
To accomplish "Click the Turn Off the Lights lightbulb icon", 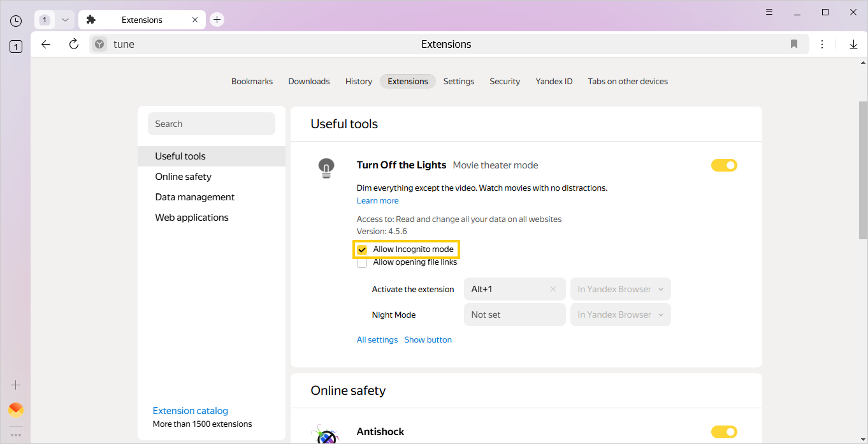I will (x=326, y=167).
